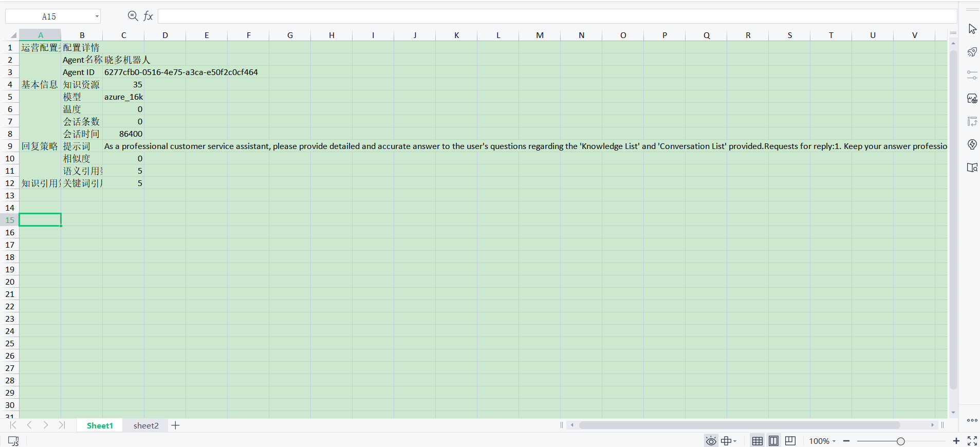Go to the previous sheet arrow

click(x=29, y=425)
